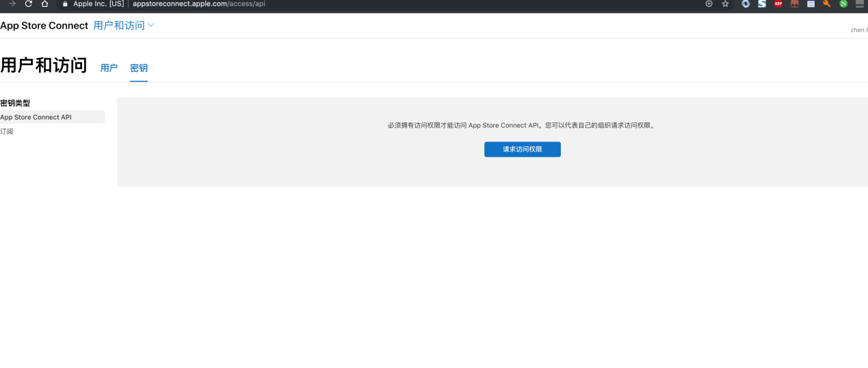Open the blue circular extension icon
The width and height of the screenshot is (868, 368).
[745, 4]
